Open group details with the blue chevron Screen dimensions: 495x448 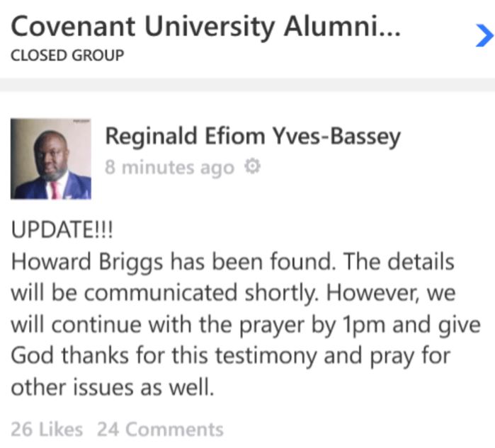483,35
